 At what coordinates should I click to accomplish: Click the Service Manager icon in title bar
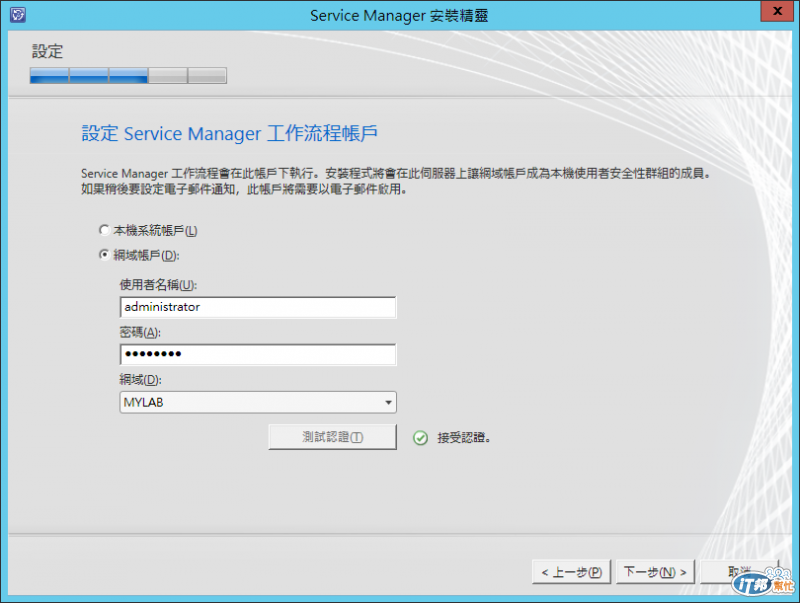[x=17, y=14]
